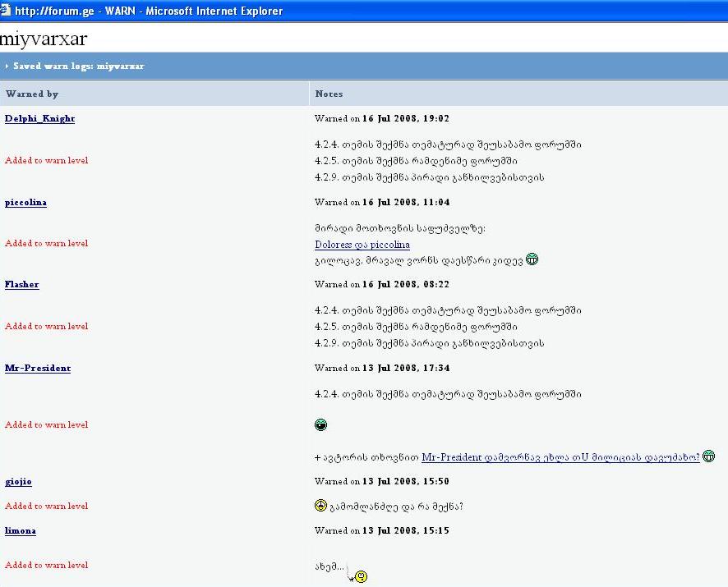Image resolution: width=728 pixels, height=587 pixels.
Task: Click 'Warned on 13 Jul 2008, 15:50' text
Action: tap(381, 481)
